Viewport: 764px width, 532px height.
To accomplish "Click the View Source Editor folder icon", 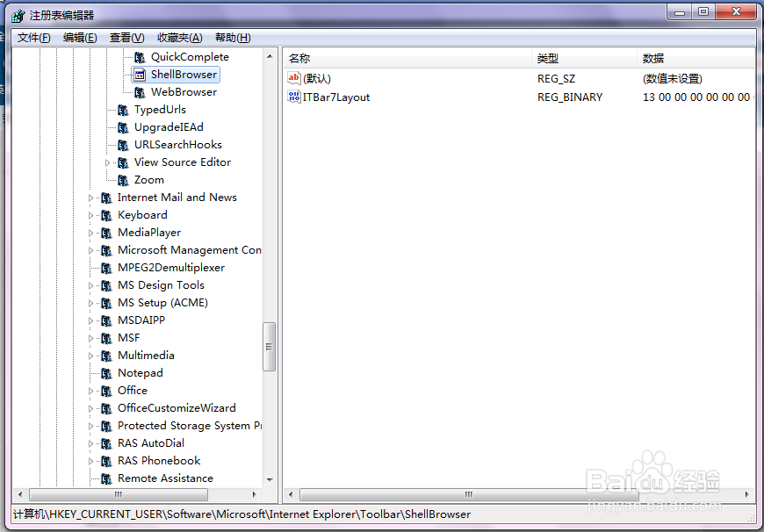I will [x=123, y=162].
